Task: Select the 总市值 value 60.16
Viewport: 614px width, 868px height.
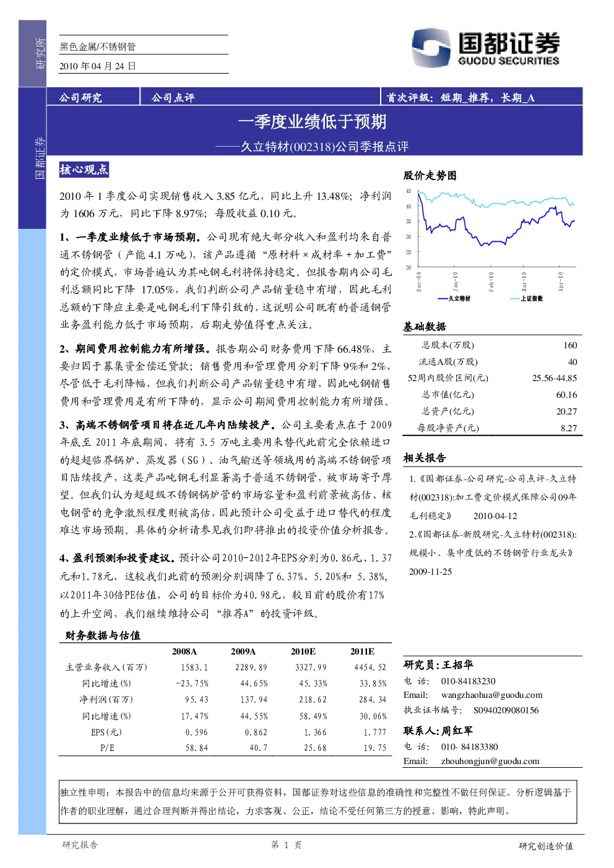Action: click(x=566, y=395)
